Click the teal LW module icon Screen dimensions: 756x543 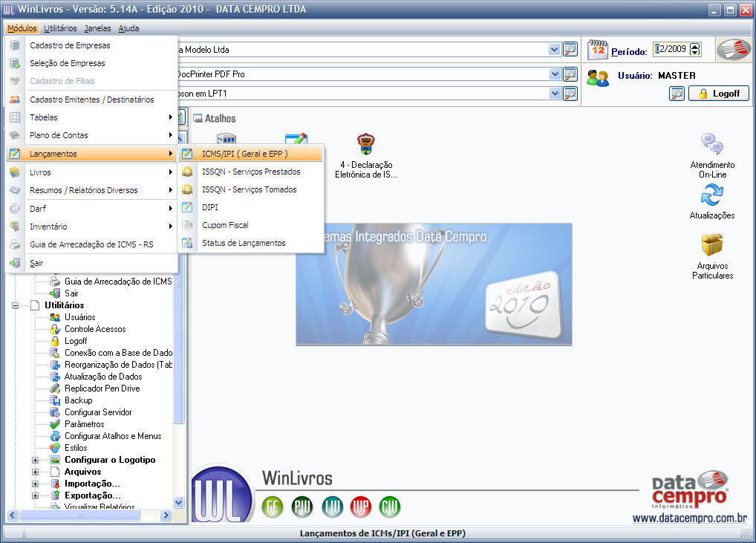(x=332, y=507)
